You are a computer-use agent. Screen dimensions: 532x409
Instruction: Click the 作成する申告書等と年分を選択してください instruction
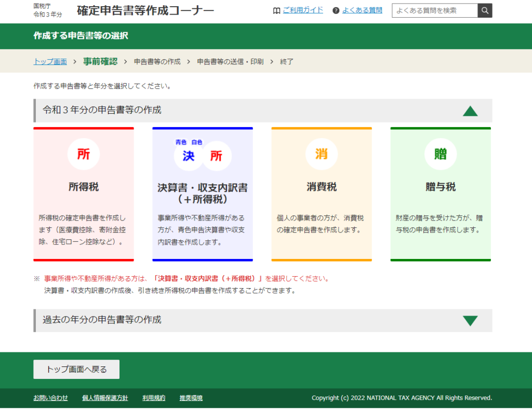[x=102, y=86]
